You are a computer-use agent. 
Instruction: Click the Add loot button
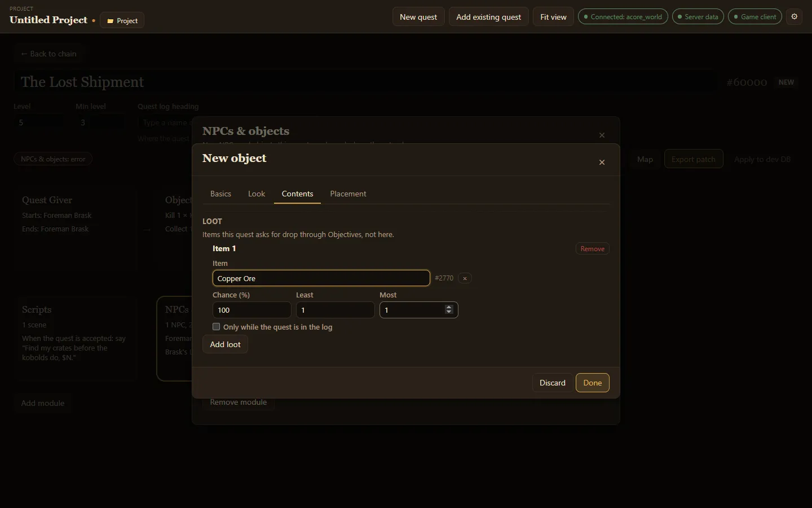(225, 344)
